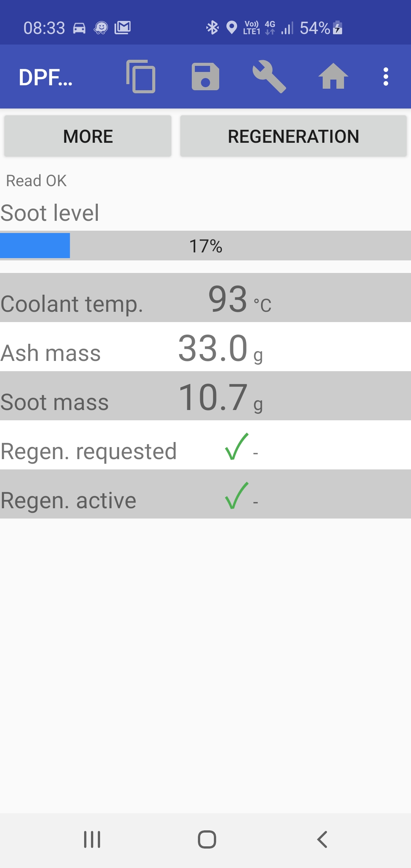This screenshot has width=411, height=868.
Task: Select the Soot mass reading
Action: click(x=213, y=397)
